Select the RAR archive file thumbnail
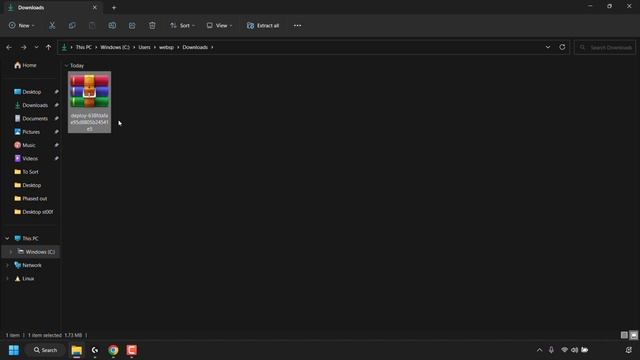Viewport: 640px width, 360px height. click(x=89, y=102)
